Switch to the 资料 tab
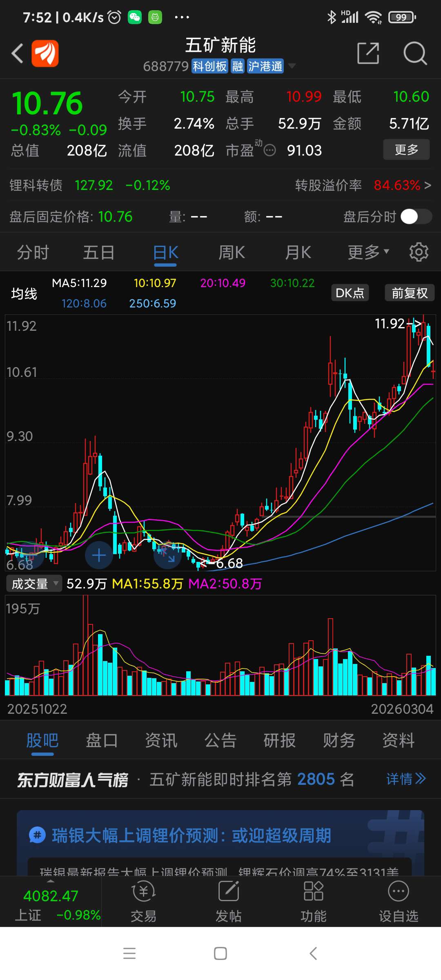Viewport: 441px width, 980px height. (x=399, y=740)
